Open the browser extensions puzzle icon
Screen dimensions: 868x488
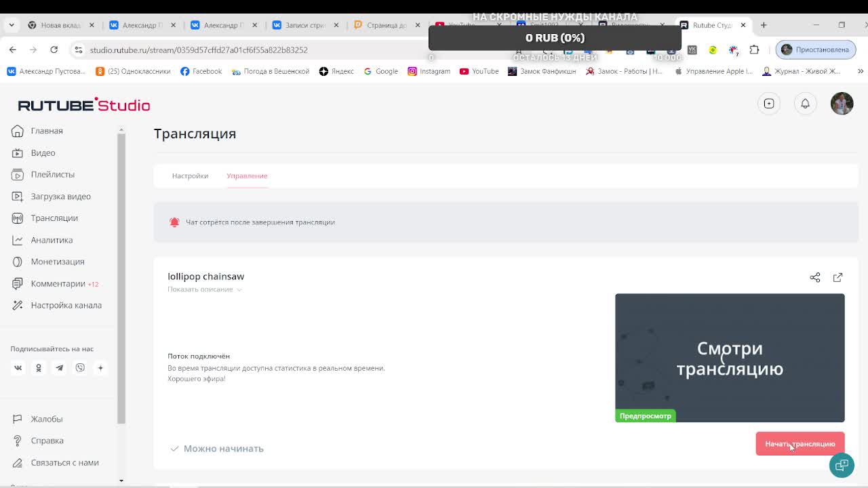tap(754, 50)
